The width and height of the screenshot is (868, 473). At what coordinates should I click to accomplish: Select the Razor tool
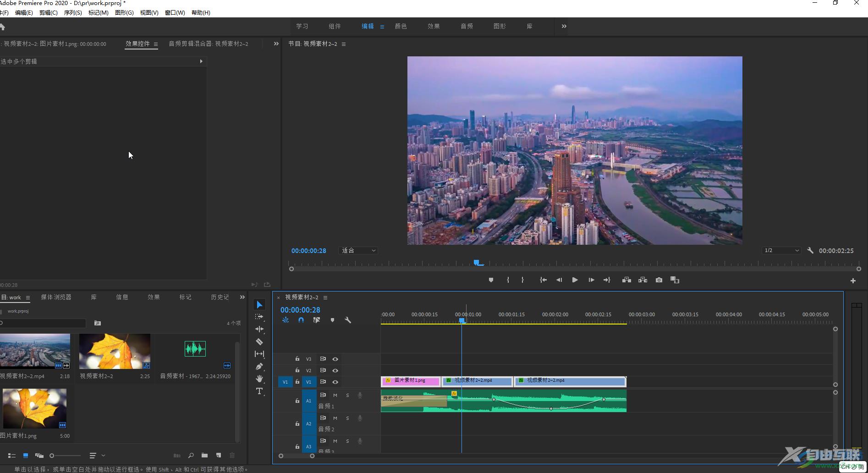(259, 341)
